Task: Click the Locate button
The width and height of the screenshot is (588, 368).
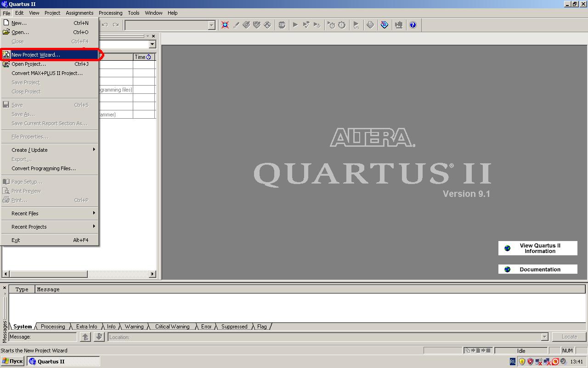Action: pos(569,337)
